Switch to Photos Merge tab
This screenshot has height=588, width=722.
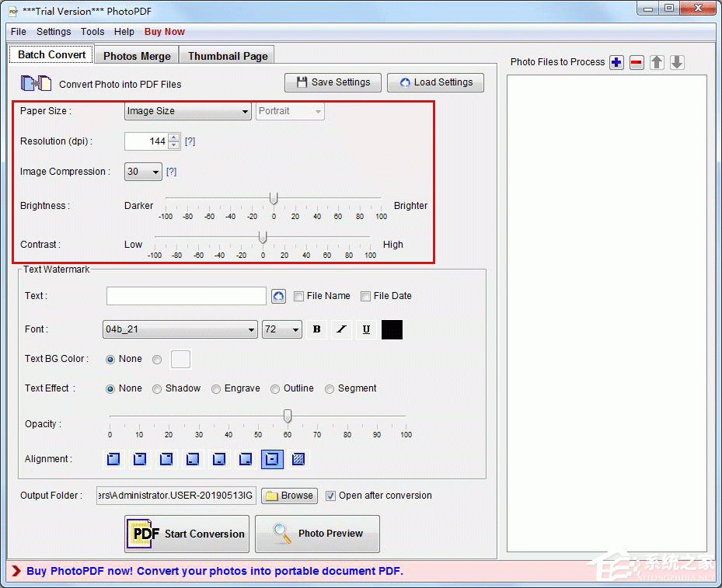click(137, 56)
